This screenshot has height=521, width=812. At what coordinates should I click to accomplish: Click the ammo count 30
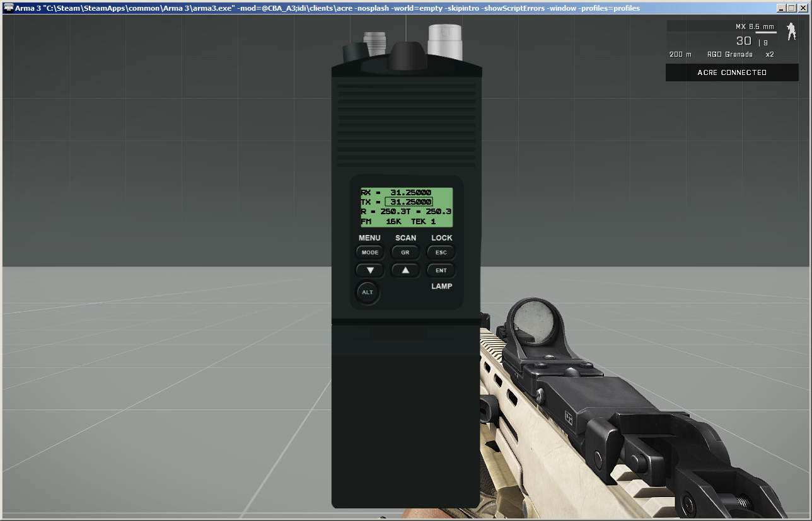click(x=744, y=41)
